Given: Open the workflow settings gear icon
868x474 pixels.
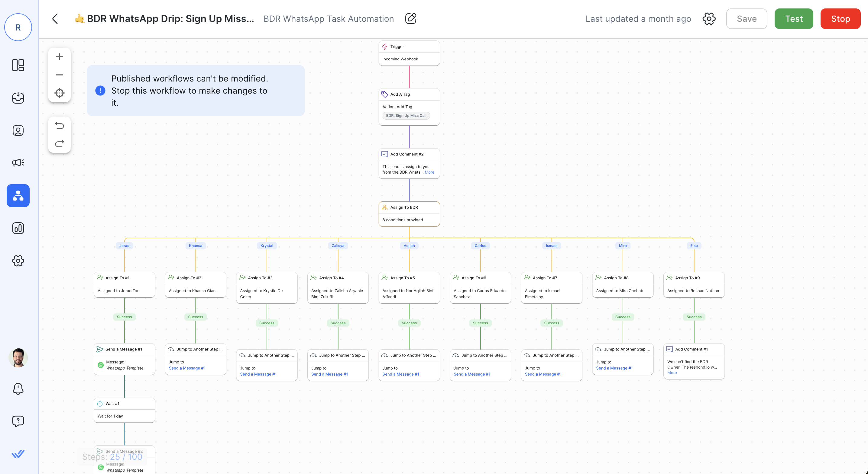Looking at the screenshot, I should (x=709, y=19).
